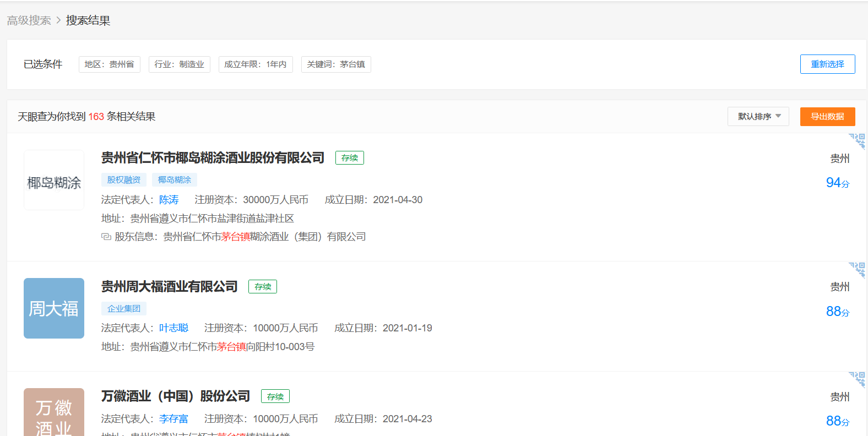This screenshot has width=868, height=436.
Task: Click the 导出数据 export button
Action: [827, 117]
